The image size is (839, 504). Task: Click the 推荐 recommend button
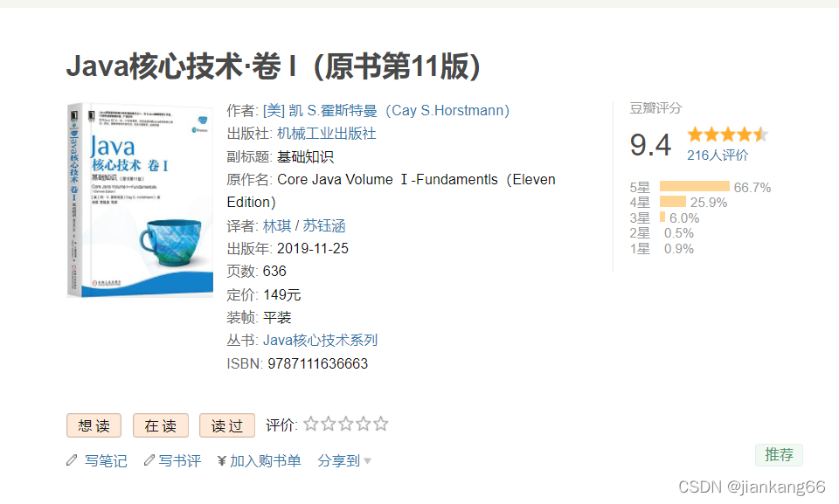pyautogui.click(x=779, y=455)
